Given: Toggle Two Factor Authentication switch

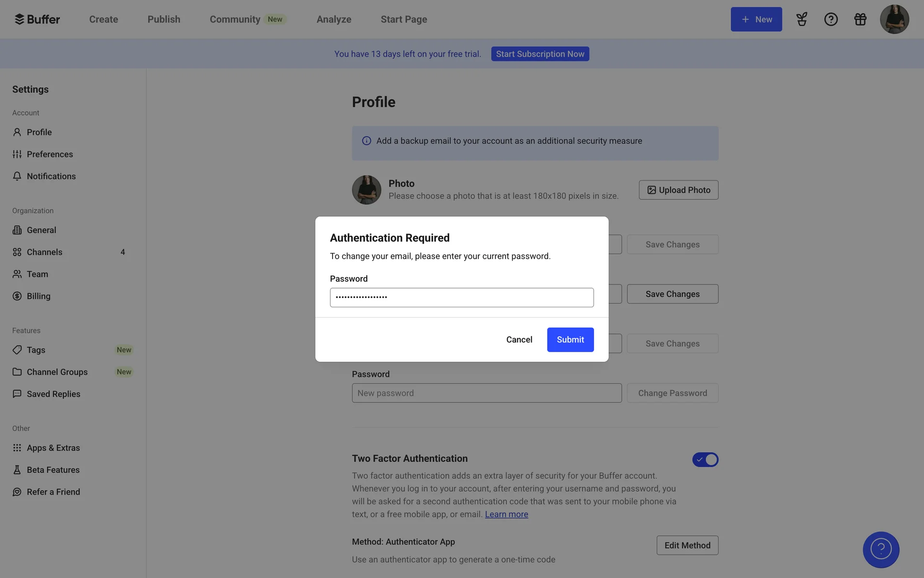Looking at the screenshot, I should pyautogui.click(x=705, y=460).
